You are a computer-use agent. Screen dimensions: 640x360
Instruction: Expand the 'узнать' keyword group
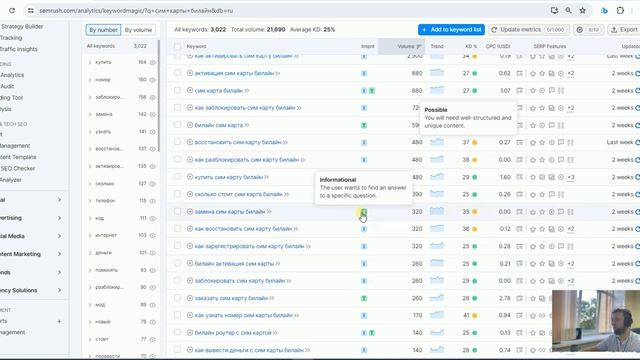pos(90,132)
